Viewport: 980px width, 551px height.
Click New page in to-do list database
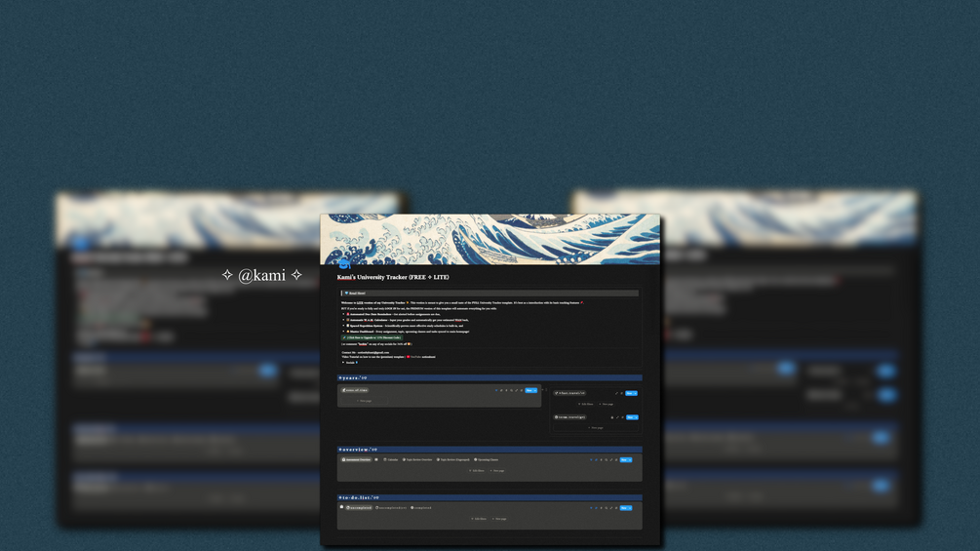click(499, 519)
